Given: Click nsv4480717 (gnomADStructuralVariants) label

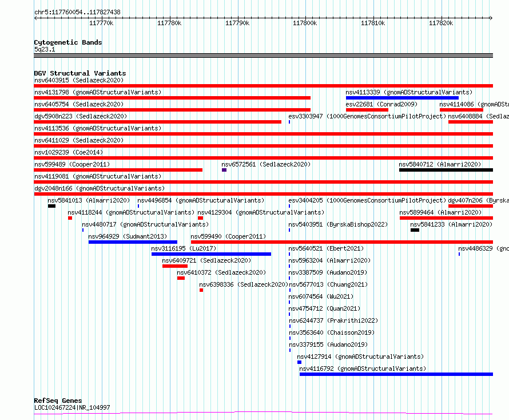Looking at the screenshot, I should point(145,224).
